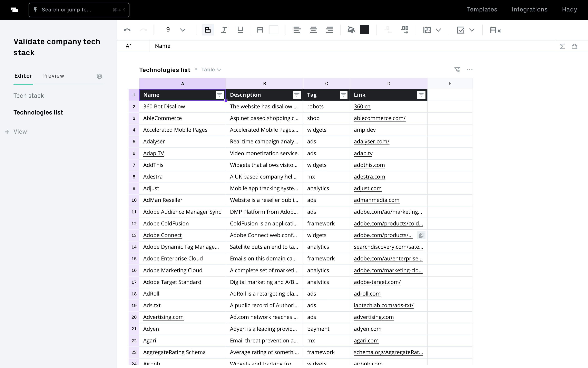
Task: Open the Adap.TV name link
Action: coord(154,153)
